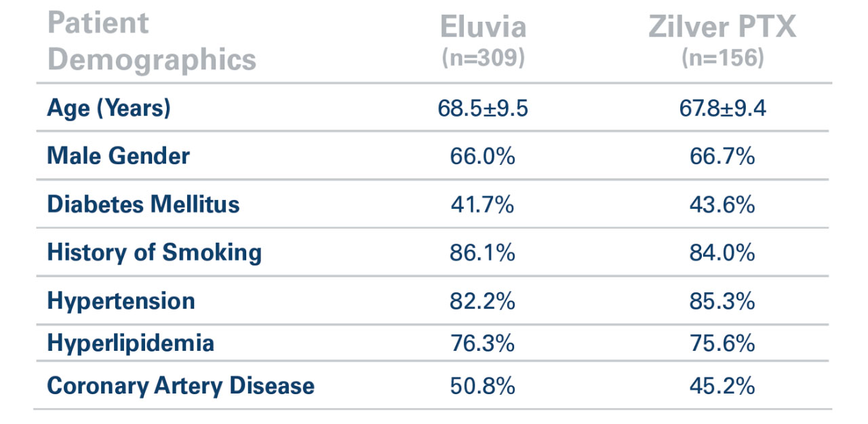868x424 pixels.
Task: Click the Zilver PTX column heading
Action: pyautogui.click(x=722, y=28)
